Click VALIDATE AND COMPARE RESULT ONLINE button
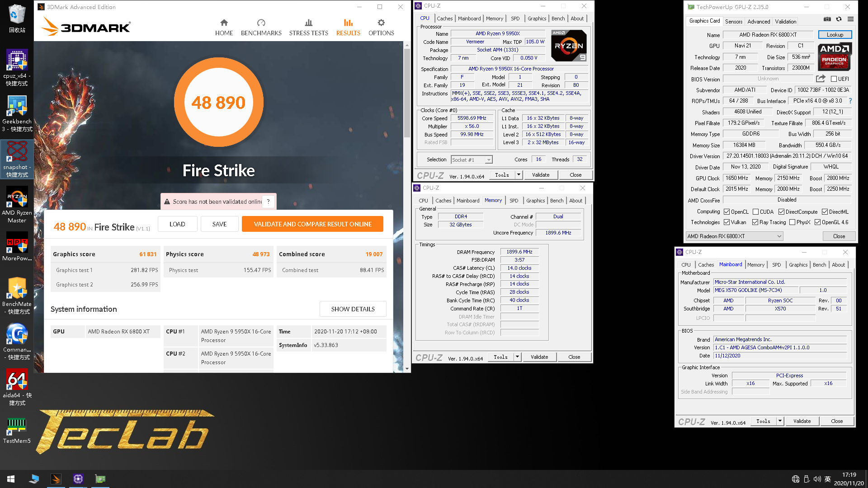Screen dimensions: 868x488 point(313,224)
